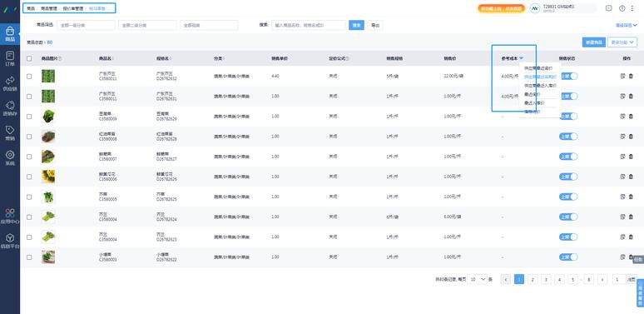Go to page 2 in pagination
The image size is (644, 314).
point(533,279)
